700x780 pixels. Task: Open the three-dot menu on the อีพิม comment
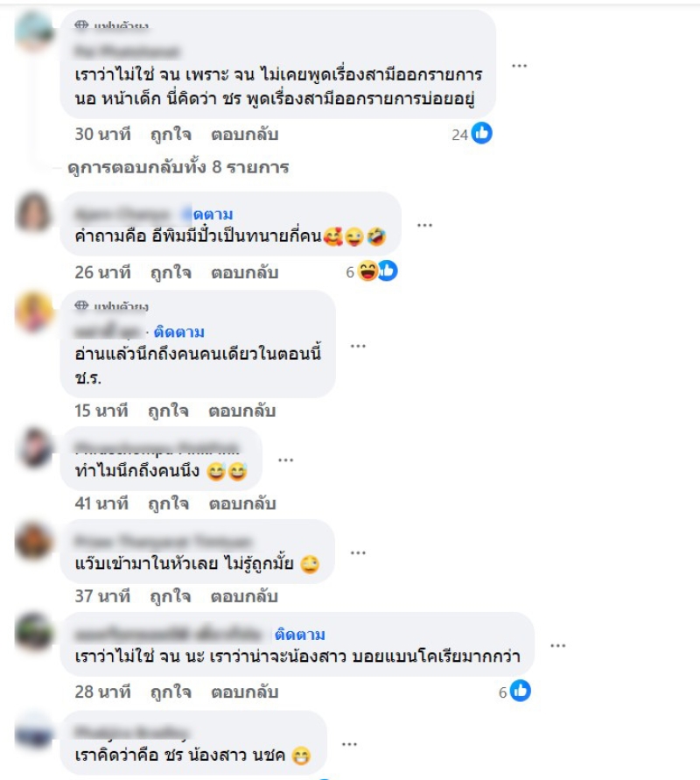[x=424, y=225]
